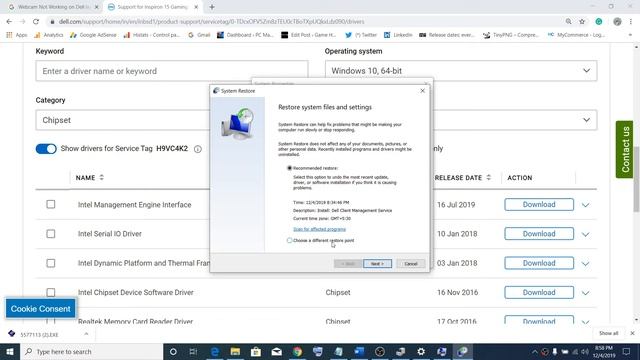Sort drivers by the NAME column arrows
Viewport: 640px width, 360px height.
[102, 178]
